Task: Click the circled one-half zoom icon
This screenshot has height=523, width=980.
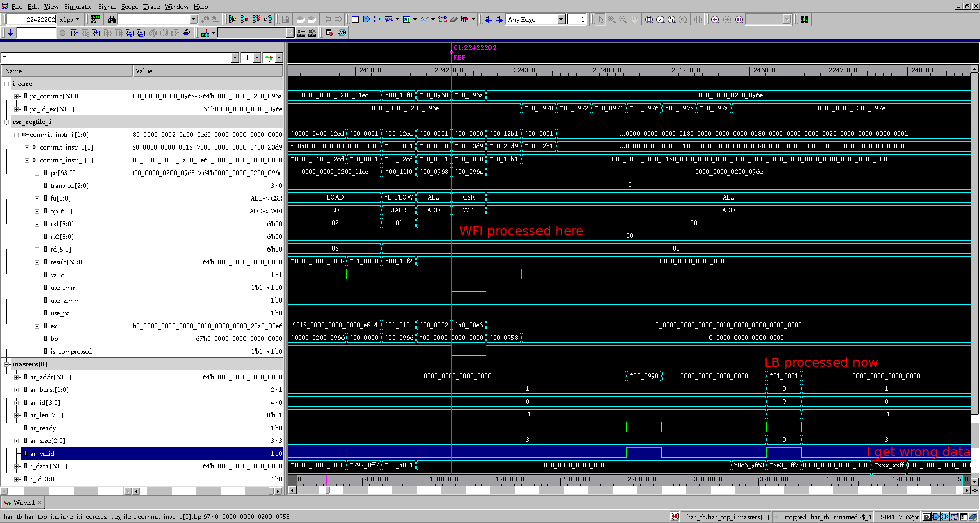Action: coord(672,19)
